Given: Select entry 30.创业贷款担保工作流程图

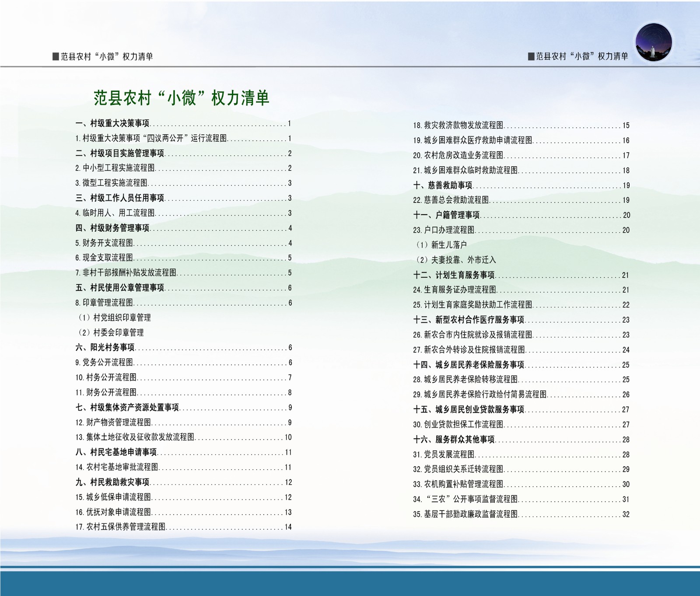Looking at the screenshot, I should (x=521, y=425).
